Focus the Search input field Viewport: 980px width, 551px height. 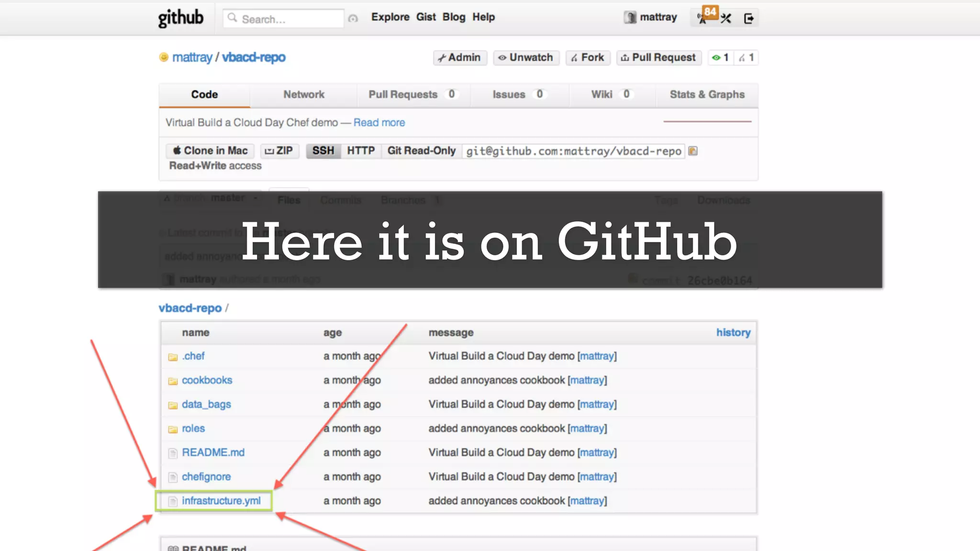coord(283,19)
